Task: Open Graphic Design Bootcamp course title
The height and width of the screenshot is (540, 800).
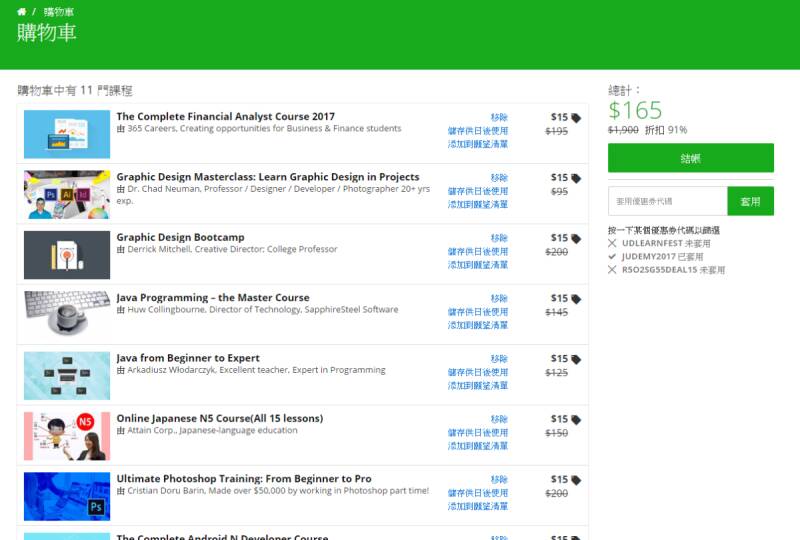Action: pos(180,237)
